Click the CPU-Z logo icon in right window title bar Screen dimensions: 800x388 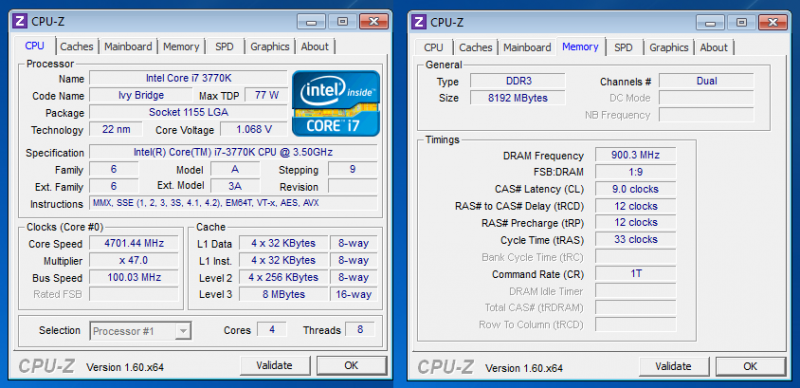419,22
